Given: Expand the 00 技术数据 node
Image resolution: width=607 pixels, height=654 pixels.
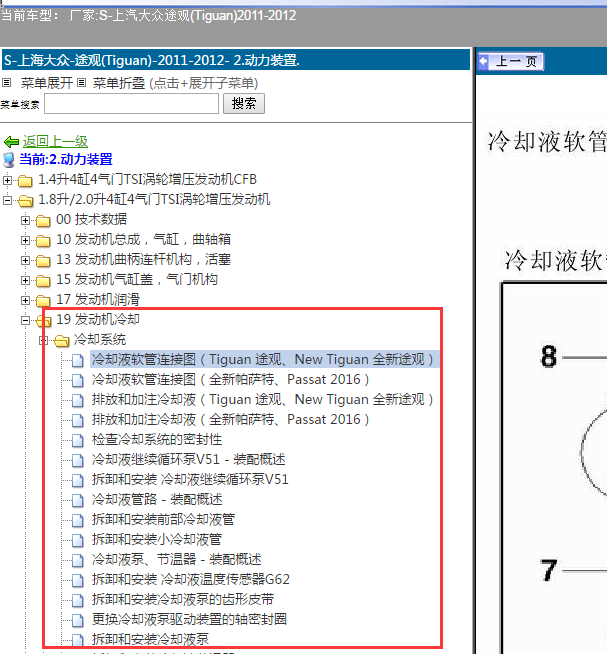Looking at the screenshot, I should coord(25,220).
